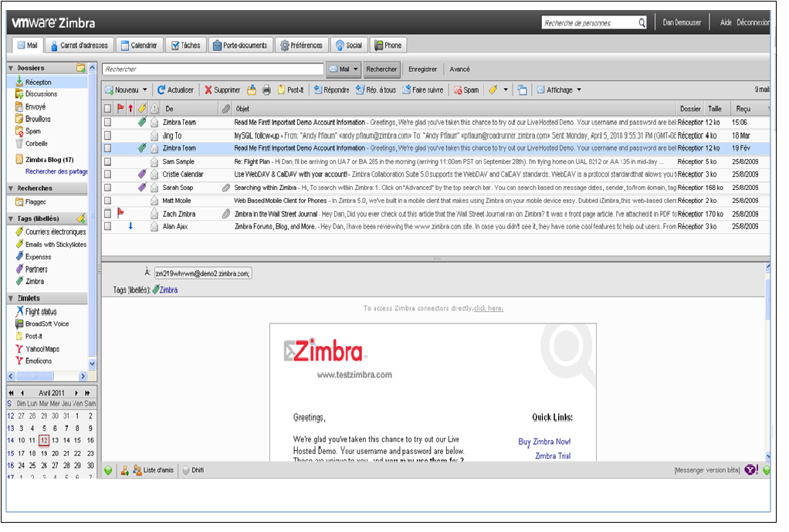This screenshot has height=532, width=789.
Task: Switch to Carnet d'adresses tab
Action: pyautogui.click(x=80, y=46)
